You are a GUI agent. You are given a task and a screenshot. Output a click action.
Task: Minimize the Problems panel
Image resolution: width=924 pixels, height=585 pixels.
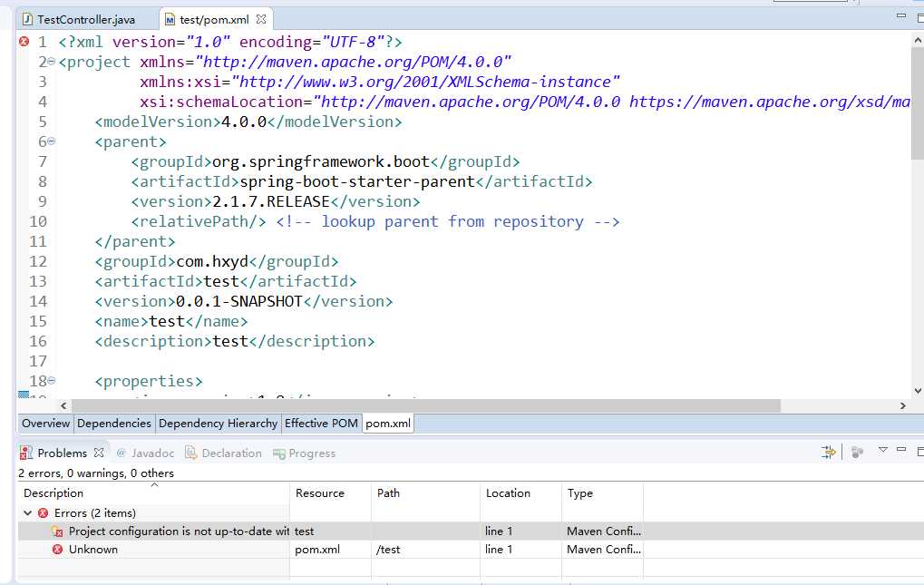click(901, 450)
